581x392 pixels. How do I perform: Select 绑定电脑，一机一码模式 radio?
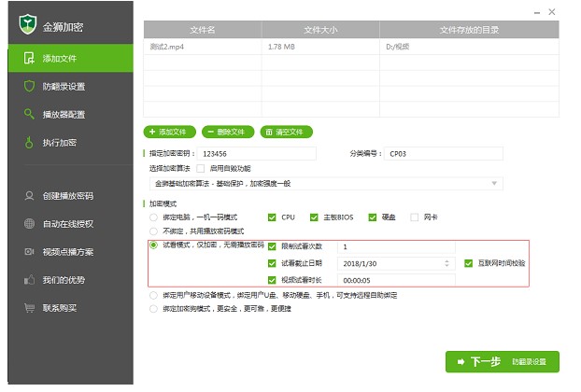pyautogui.click(x=153, y=217)
